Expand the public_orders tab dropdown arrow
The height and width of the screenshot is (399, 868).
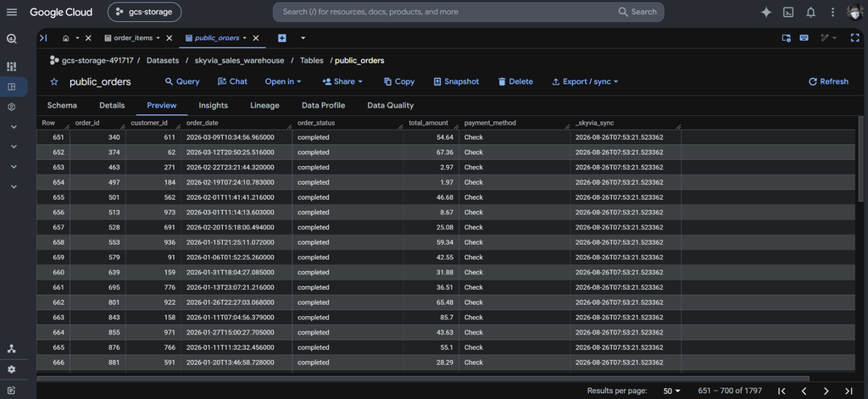(245, 38)
